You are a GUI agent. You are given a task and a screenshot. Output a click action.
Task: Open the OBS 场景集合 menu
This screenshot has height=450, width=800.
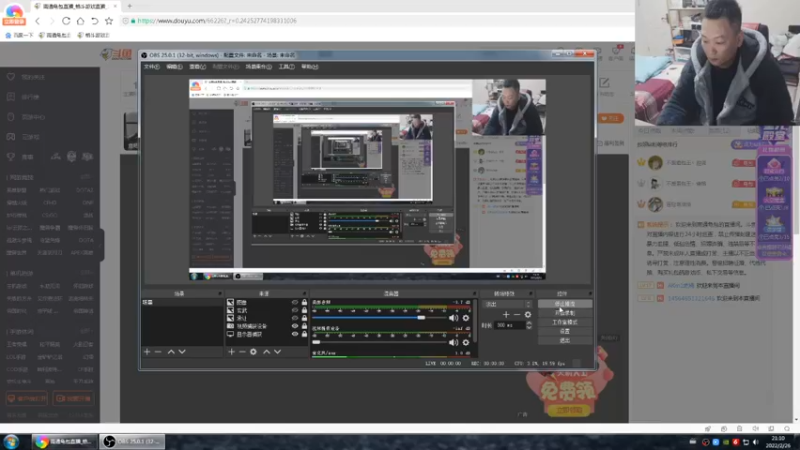tap(259, 67)
